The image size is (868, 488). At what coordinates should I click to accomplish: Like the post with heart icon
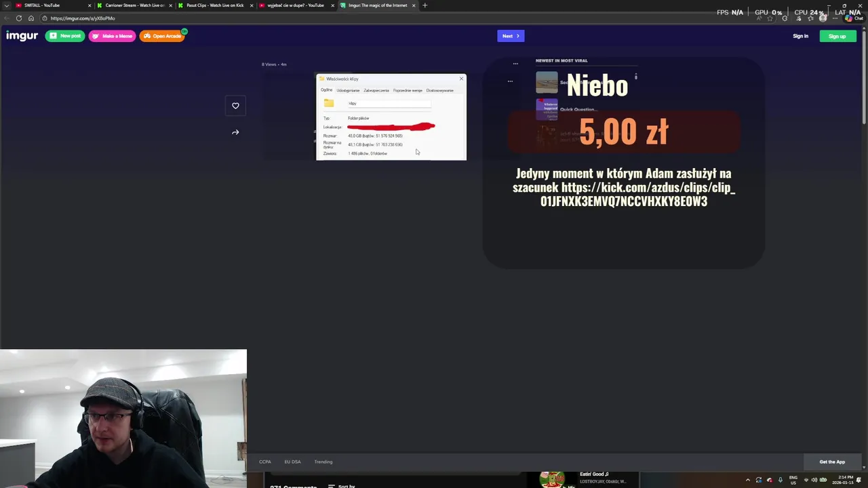[235, 106]
